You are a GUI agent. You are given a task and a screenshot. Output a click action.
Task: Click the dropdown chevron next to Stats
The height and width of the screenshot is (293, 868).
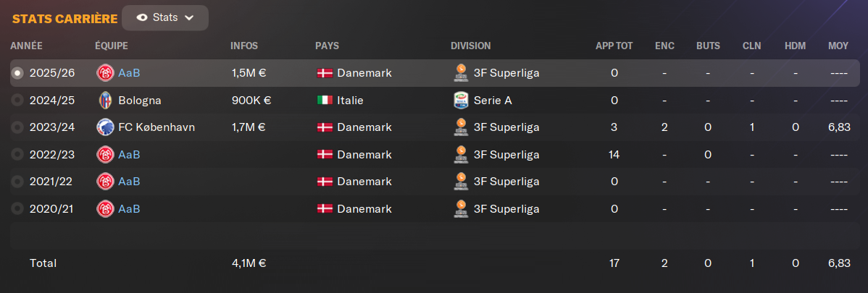(189, 17)
